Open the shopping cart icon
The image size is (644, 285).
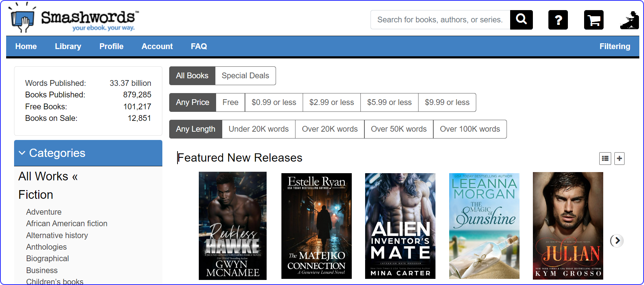594,20
